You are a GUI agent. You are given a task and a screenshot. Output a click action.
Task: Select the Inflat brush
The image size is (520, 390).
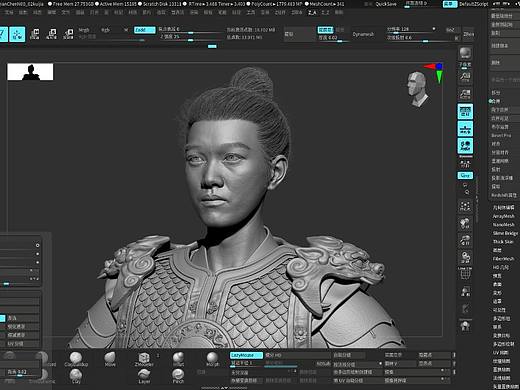tap(178, 359)
